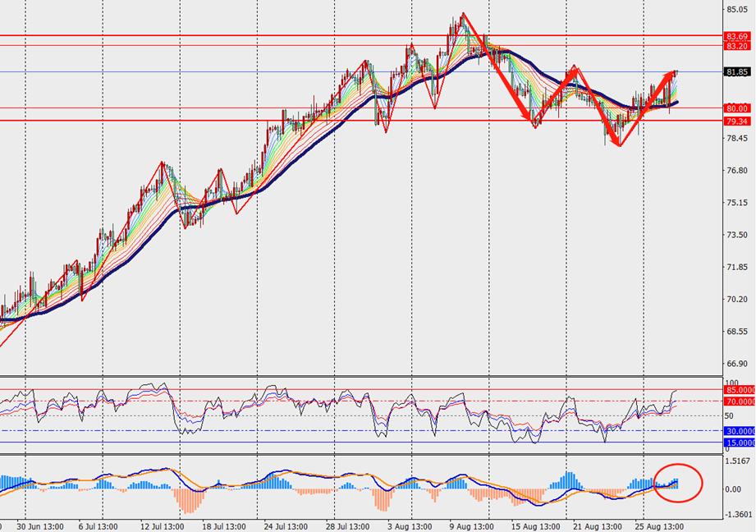Click the 1.5167 value on MACD scale
756x532 pixels.
click(739, 462)
